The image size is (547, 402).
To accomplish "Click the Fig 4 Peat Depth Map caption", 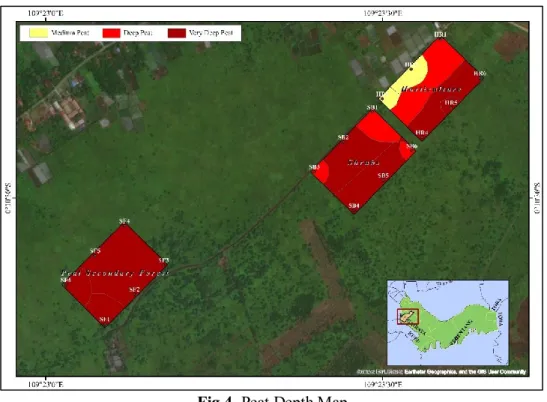I will (273, 399).
